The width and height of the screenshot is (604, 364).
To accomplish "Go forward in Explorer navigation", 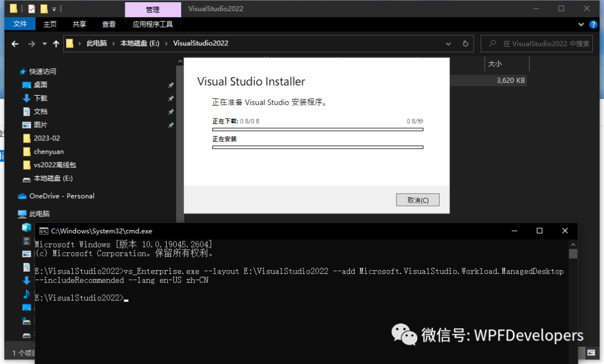I will click(x=31, y=44).
